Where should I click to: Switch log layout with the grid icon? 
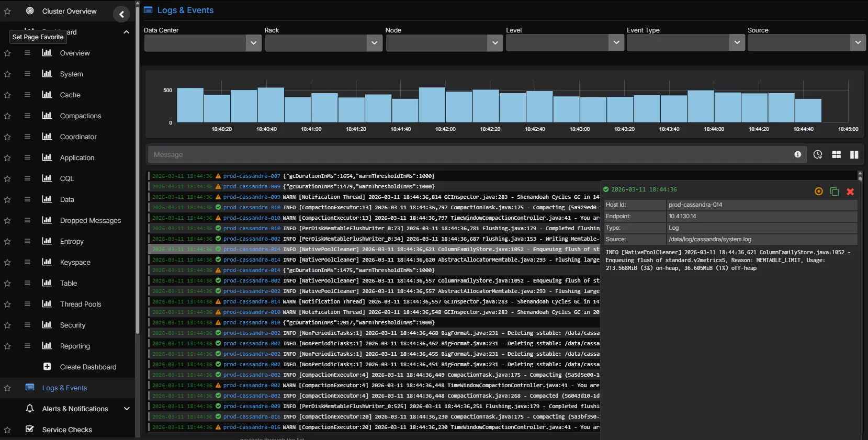836,154
